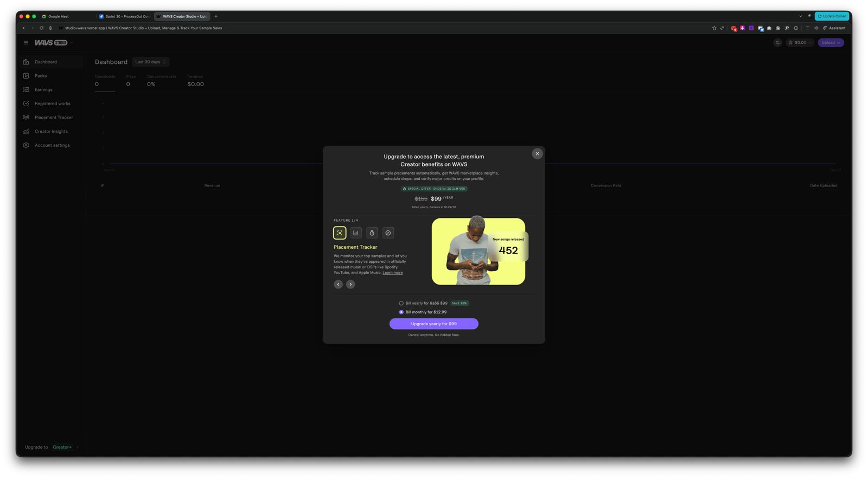This screenshot has height=478, width=868.
Task: Click the Account settings gear icon
Action: click(x=26, y=145)
